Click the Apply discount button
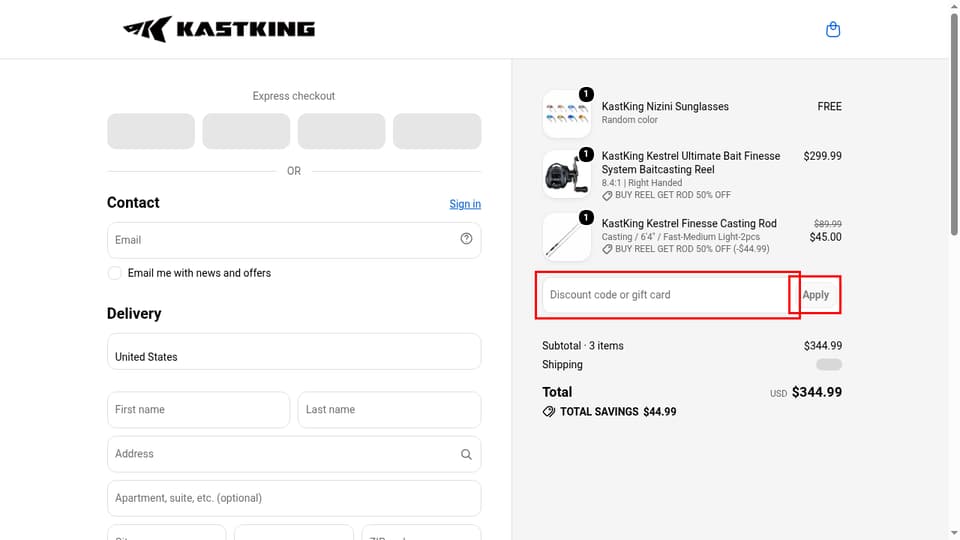The height and width of the screenshot is (540, 960). [x=816, y=294]
